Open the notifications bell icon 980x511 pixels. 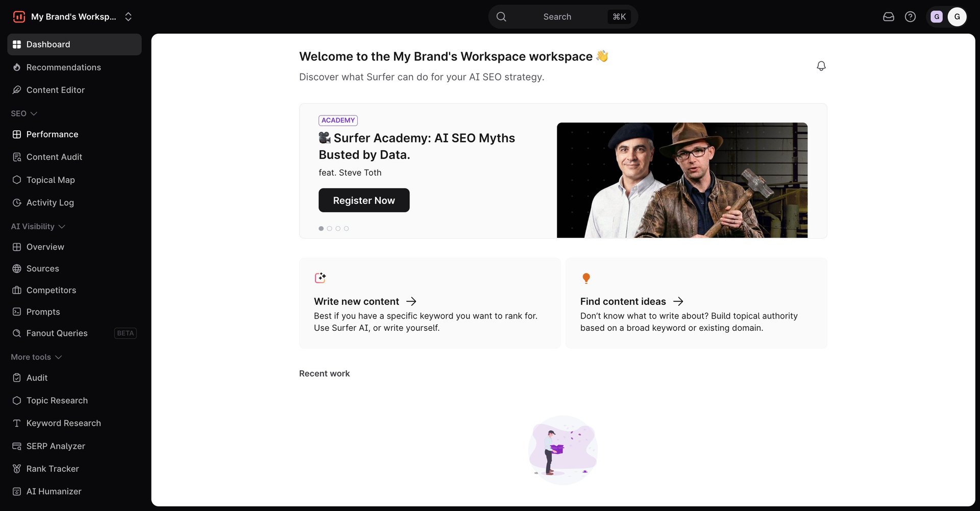821,66
